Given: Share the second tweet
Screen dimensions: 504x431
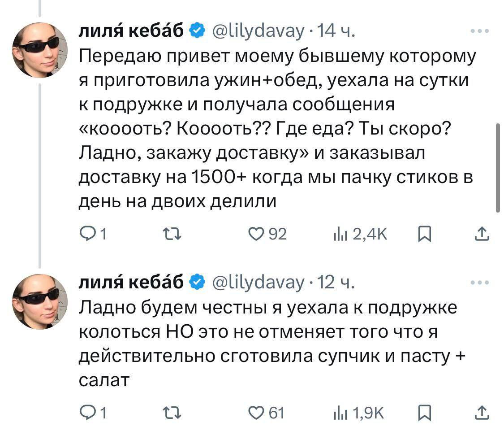Looking at the screenshot, I should (x=482, y=413).
